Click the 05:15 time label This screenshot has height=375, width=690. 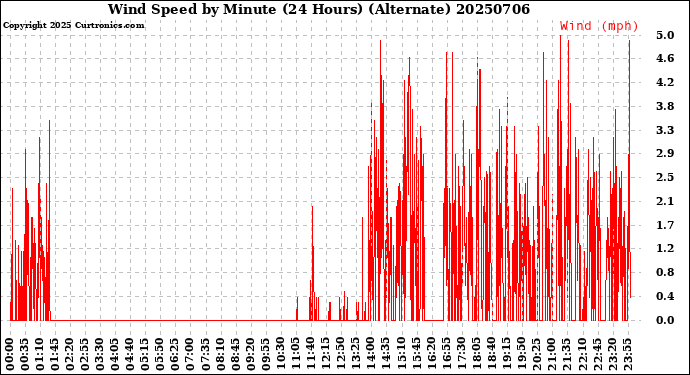tap(145, 355)
